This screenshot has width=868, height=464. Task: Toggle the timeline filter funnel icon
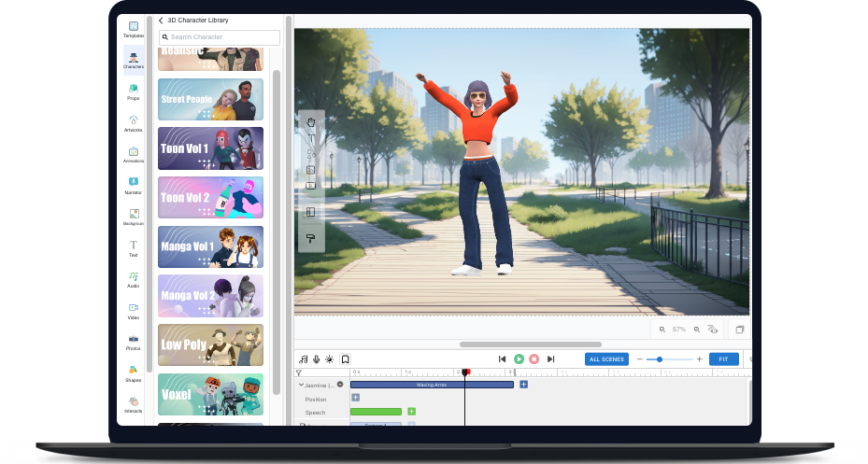tap(299, 373)
